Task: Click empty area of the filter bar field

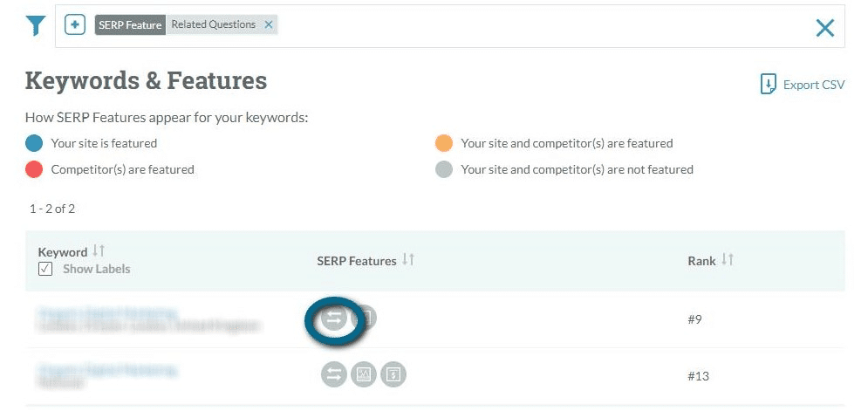Action: (541, 26)
